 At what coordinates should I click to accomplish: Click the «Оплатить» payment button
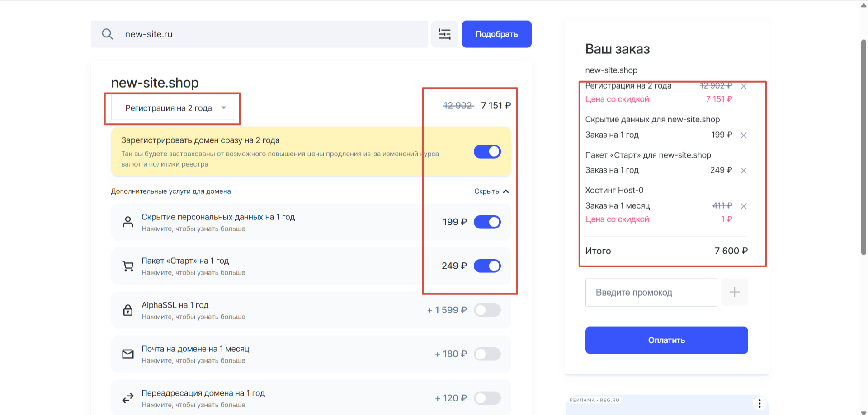coord(666,340)
